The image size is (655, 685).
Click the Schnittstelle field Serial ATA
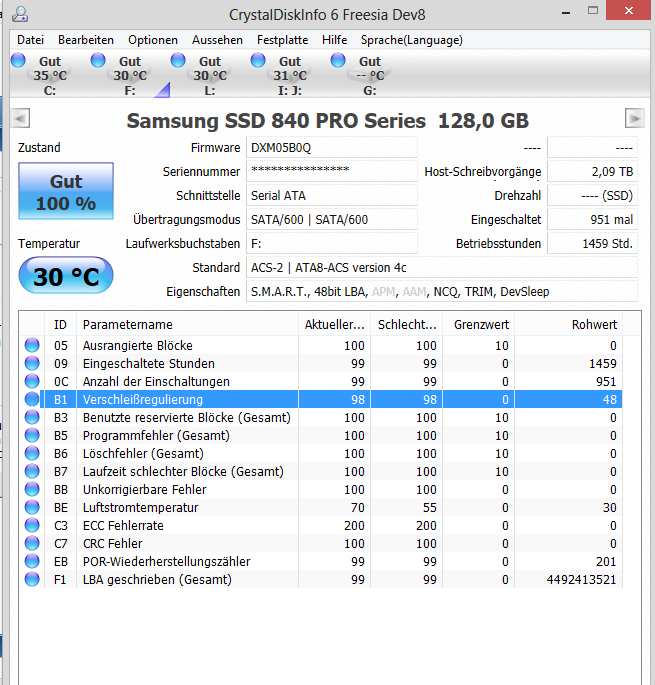tap(332, 196)
